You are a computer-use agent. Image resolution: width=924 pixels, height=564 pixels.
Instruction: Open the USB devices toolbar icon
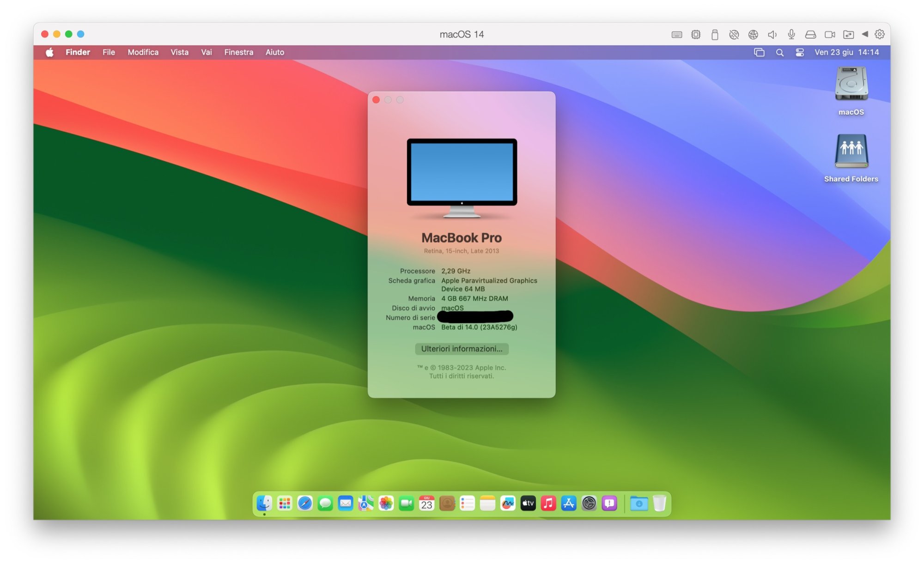pyautogui.click(x=715, y=35)
